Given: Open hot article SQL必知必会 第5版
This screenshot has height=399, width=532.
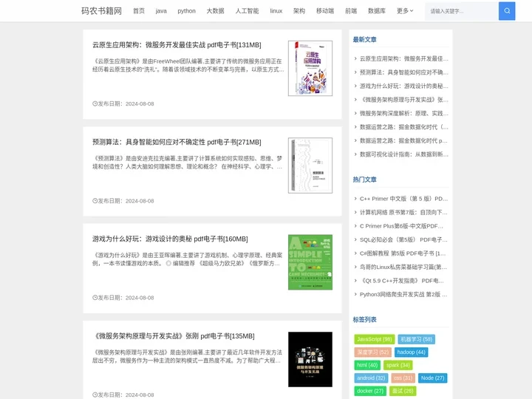Looking at the screenshot, I should (x=403, y=239).
